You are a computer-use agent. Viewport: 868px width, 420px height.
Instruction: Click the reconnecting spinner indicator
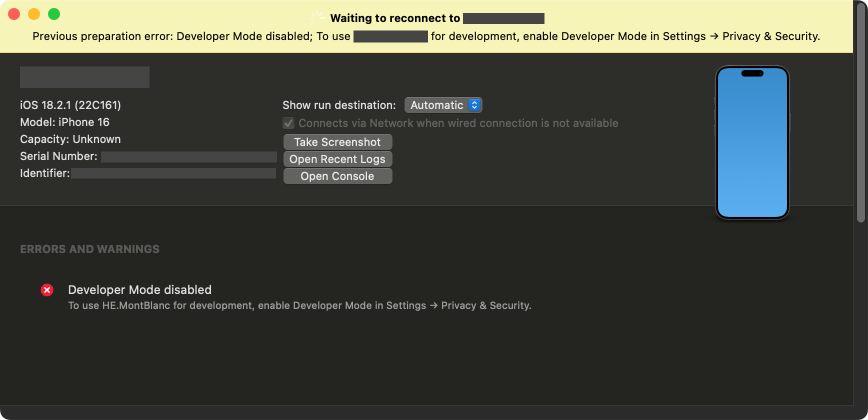pyautogui.click(x=317, y=17)
